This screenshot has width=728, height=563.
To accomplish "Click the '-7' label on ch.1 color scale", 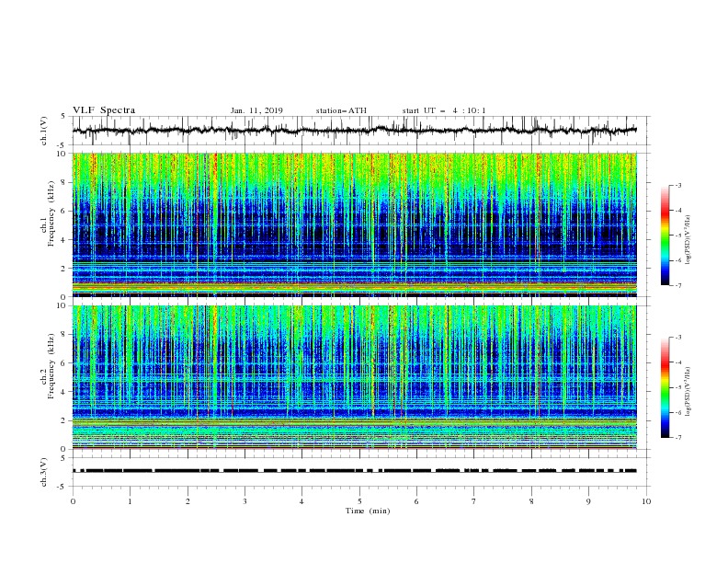I will pyautogui.click(x=678, y=286).
